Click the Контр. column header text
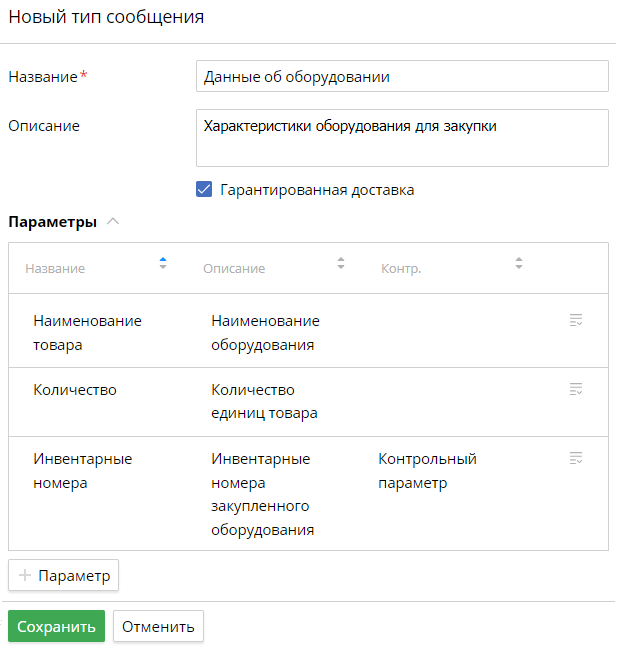Screen dimensions: 617x650 [x=401, y=269]
